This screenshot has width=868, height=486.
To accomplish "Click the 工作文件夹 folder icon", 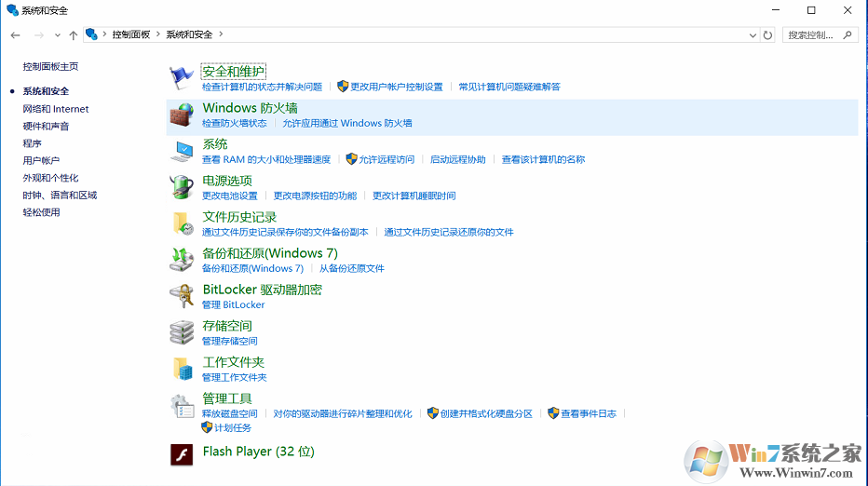I will (x=183, y=369).
